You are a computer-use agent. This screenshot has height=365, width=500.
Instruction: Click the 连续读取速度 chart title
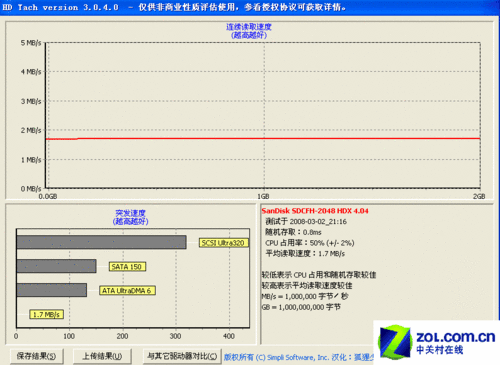point(249,27)
